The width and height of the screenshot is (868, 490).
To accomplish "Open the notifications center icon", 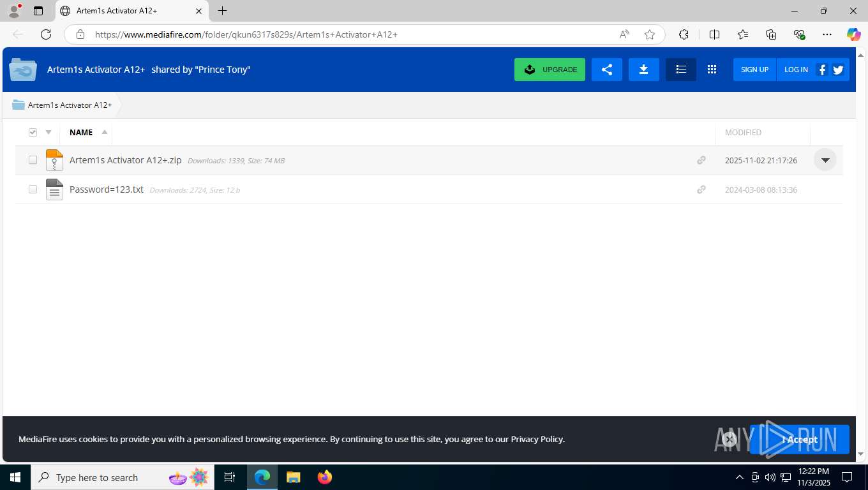I will (x=847, y=477).
